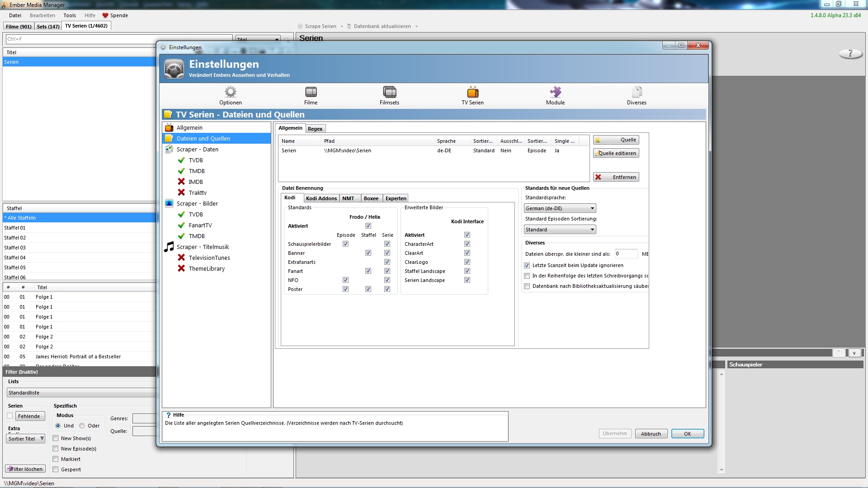The height and width of the screenshot is (488, 868).
Task: Click OK in the Einstellungen dialog
Action: point(687,434)
